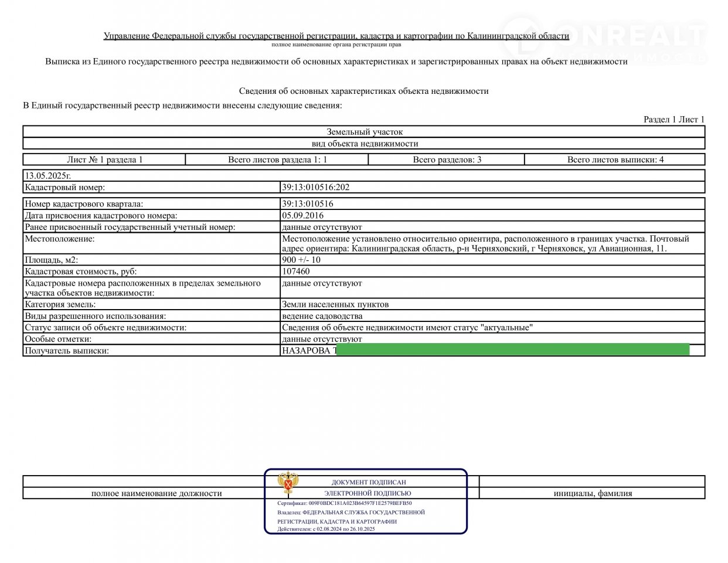Click the 'Всего листов выписки: 4' cell

(x=615, y=160)
